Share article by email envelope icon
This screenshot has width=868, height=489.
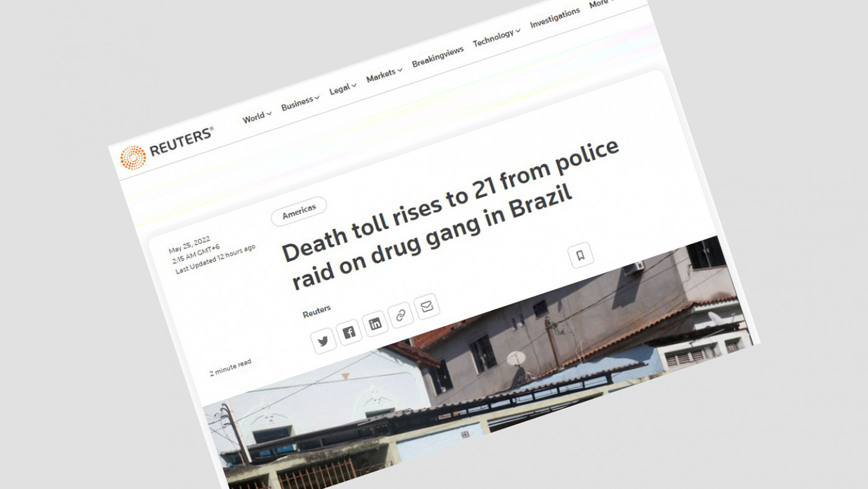pos(427,307)
